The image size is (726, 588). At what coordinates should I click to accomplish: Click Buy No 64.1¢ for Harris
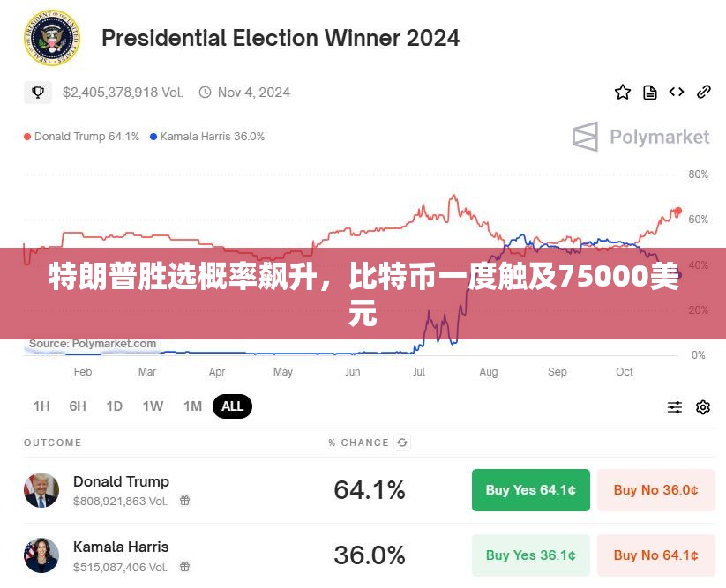pyautogui.click(x=656, y=555)
